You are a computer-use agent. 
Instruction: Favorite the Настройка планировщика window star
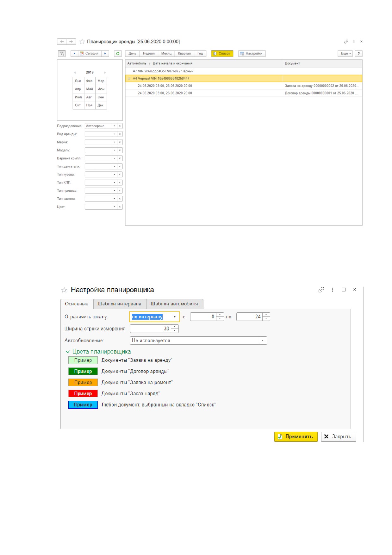(64, 290)
